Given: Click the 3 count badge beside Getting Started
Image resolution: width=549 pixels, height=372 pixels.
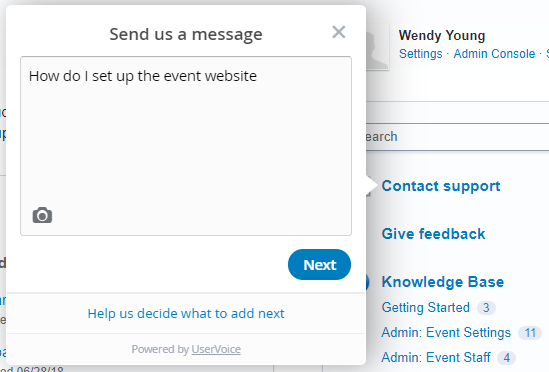Looking at the screenshot, I should [486, 308].
